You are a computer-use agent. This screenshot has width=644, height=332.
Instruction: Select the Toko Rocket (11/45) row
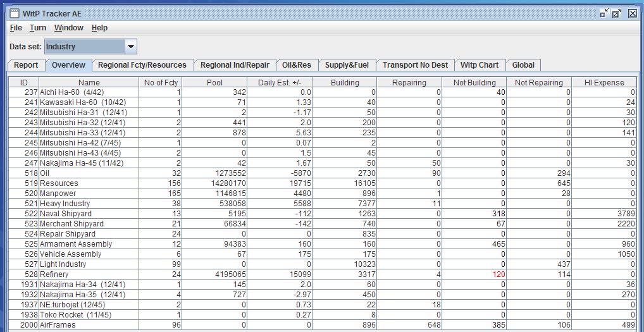pyautogui.click(x=323, y=315)
